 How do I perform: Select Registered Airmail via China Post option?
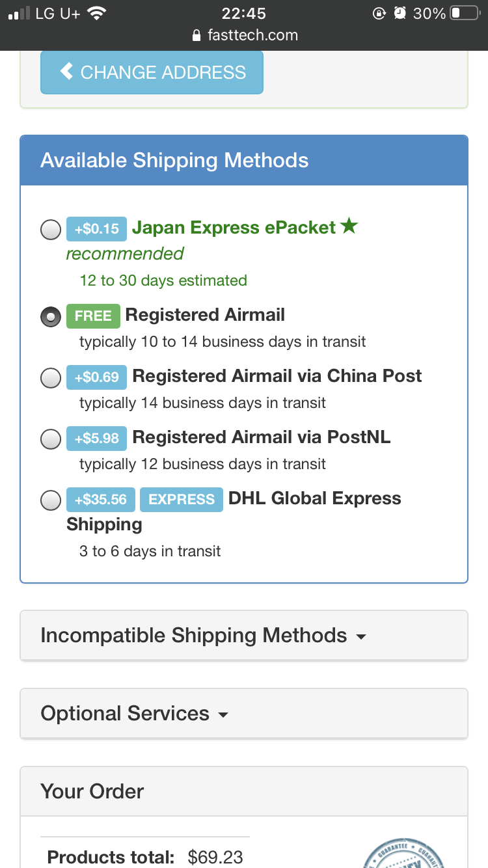51,378
